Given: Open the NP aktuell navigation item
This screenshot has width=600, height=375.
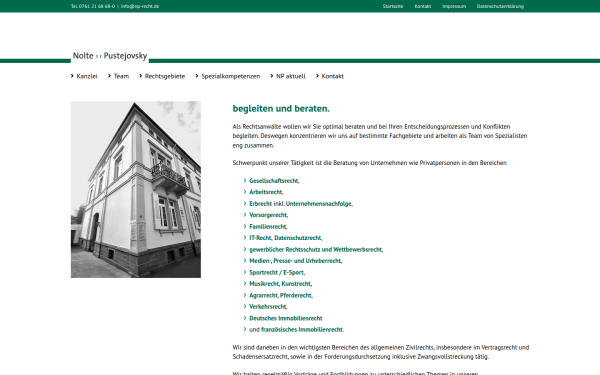Looking at the screenshot, I should 291,76.
